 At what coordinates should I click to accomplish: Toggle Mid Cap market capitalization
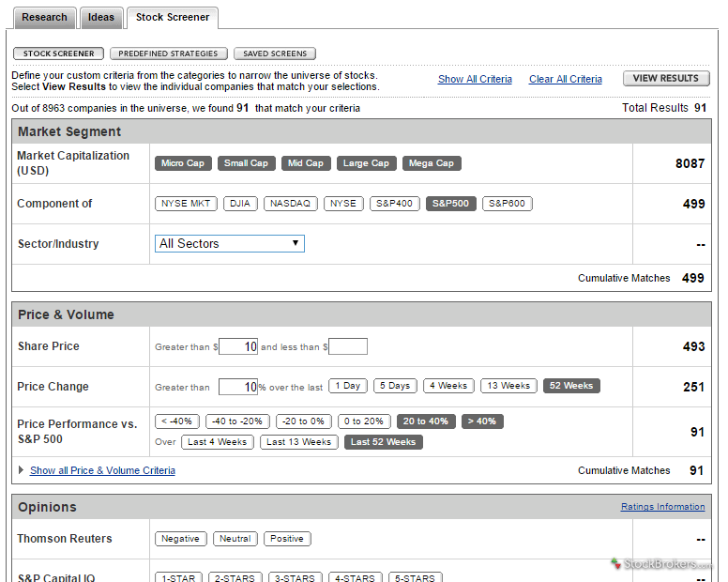[306, 163]
